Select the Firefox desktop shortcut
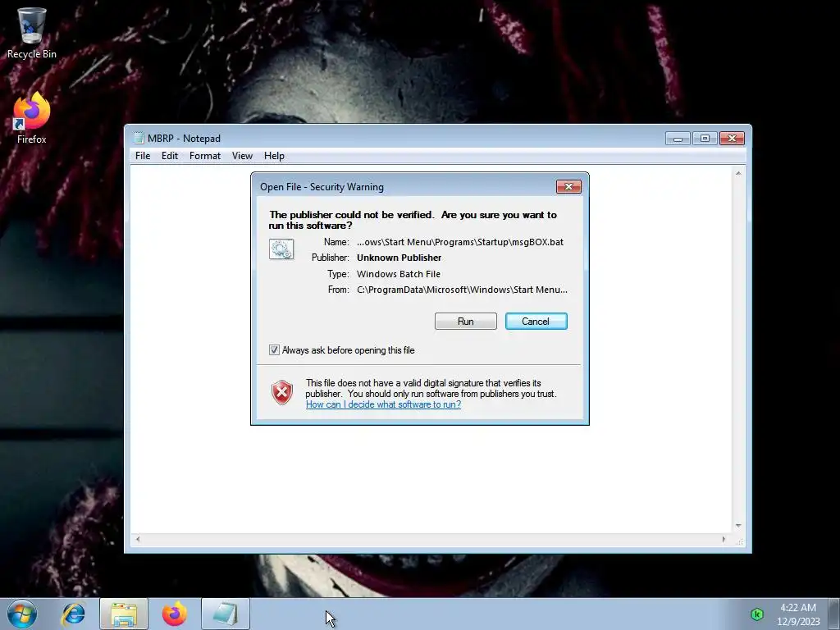This screenshot has width=840, height=630. pyautogui.click(x=32, y=118)
